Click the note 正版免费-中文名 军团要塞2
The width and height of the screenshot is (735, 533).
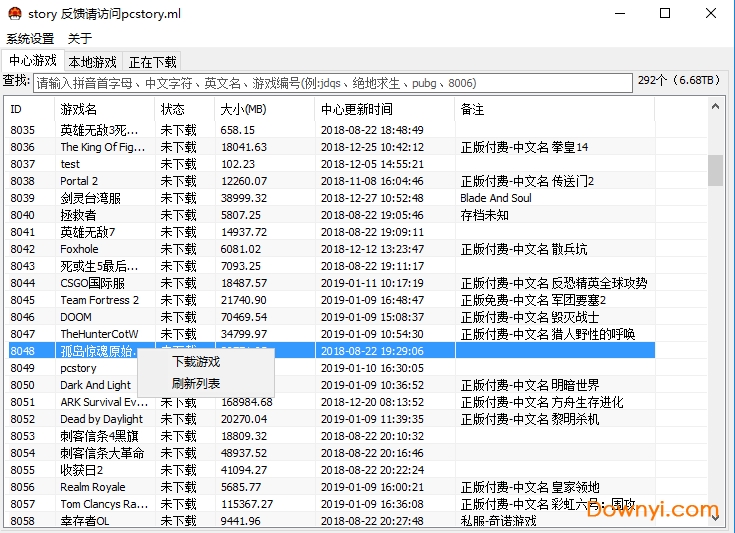(x=533, y=300)
